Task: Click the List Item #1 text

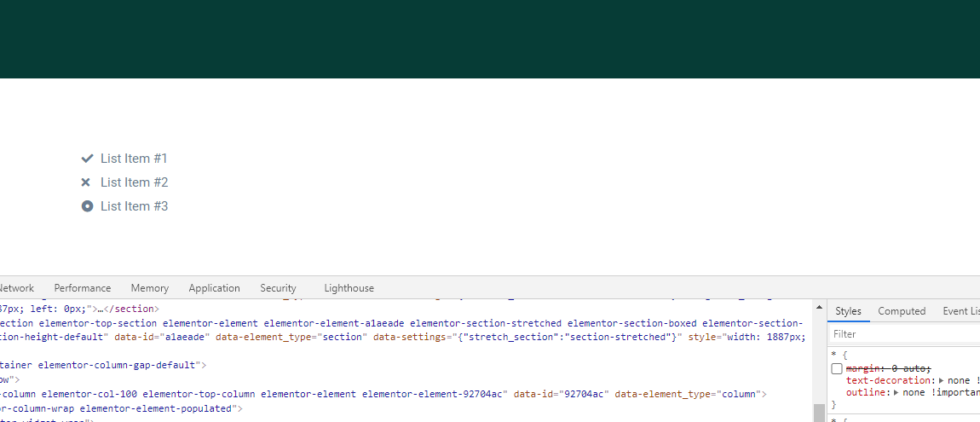Action: coord(134,159)
